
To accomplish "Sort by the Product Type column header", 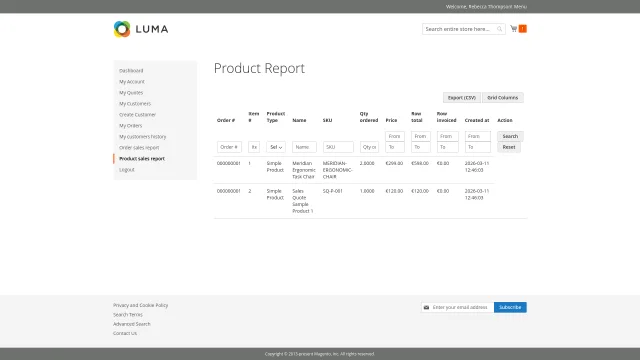I will pyautogui.click(x=276, y=117).
